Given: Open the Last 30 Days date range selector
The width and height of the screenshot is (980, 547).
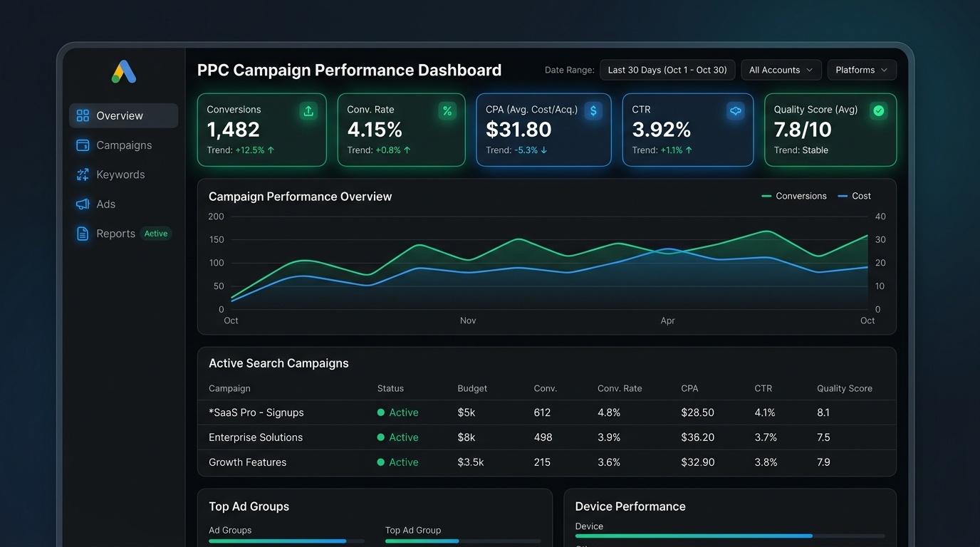Looking at the screenshot, I should click(667, 70).
